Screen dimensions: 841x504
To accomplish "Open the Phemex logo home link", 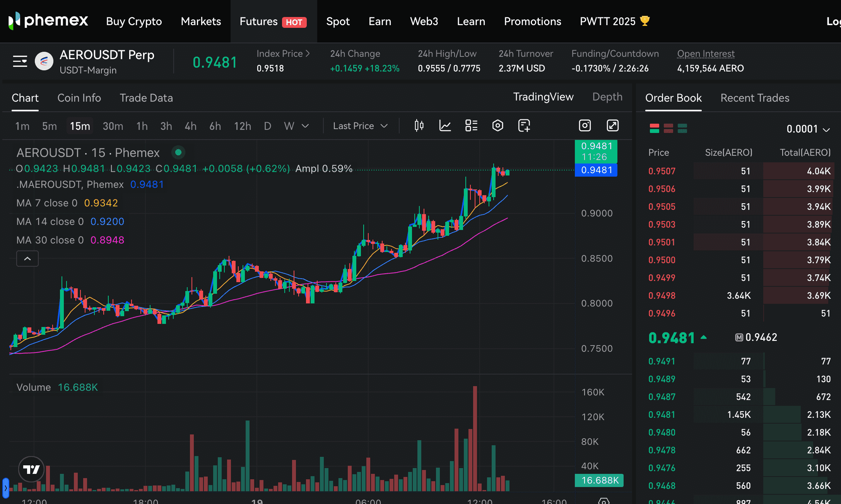I will pyautogui.click(x=48, y=20).
